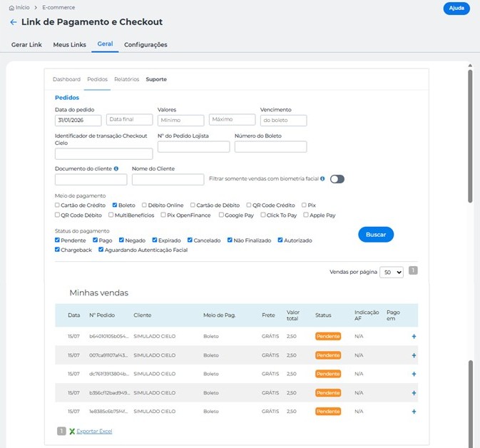The width and height of the screenshot is (480, 448).
Task: Check Google Pay payment method
Action: [221, 215]
